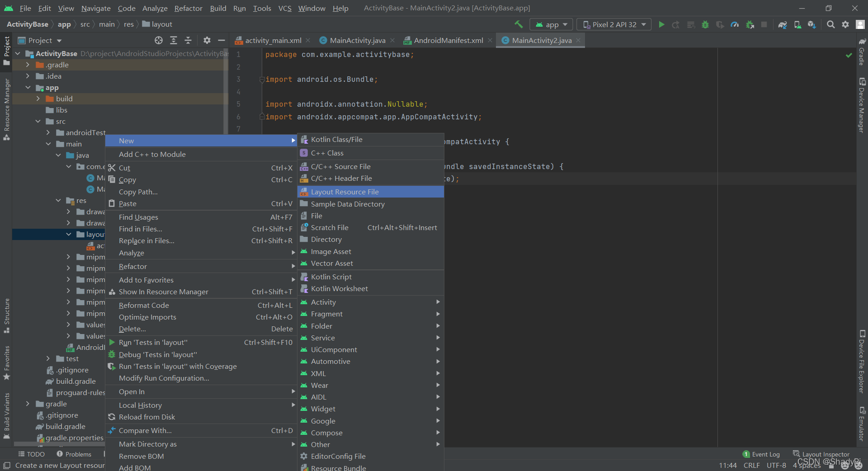
Task: Open the profiler gauge icon in toolbar
Action: (735, 24)
